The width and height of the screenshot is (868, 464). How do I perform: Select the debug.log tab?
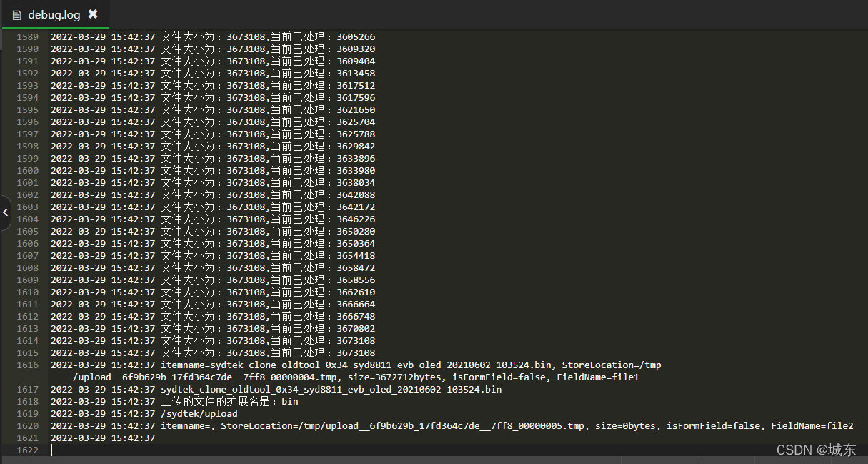click(55, 14)
